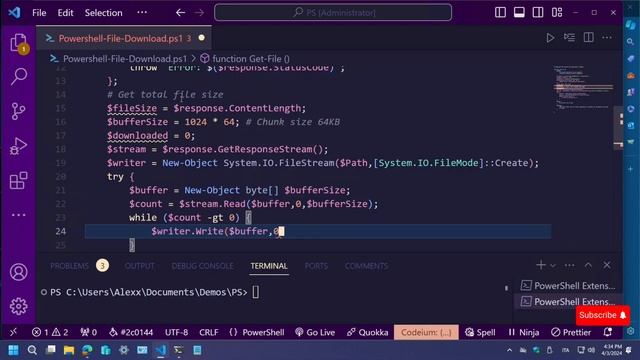The image size is (640, 360).
Task: Open editor More Actions menu
Action: coord(607,38)
